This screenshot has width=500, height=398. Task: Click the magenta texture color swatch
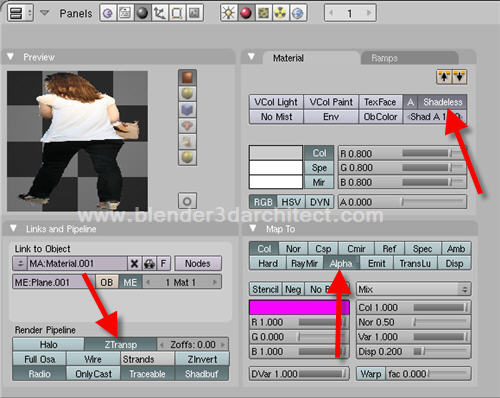pos(299,307)
